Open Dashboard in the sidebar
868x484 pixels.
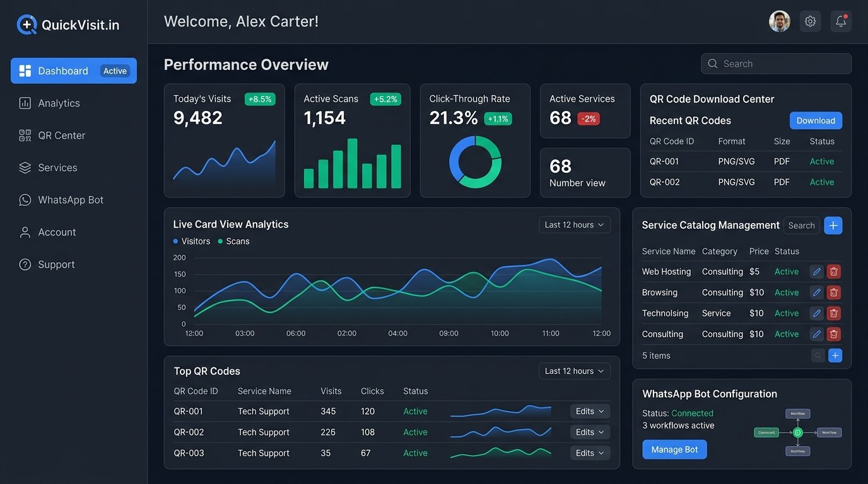74,71
